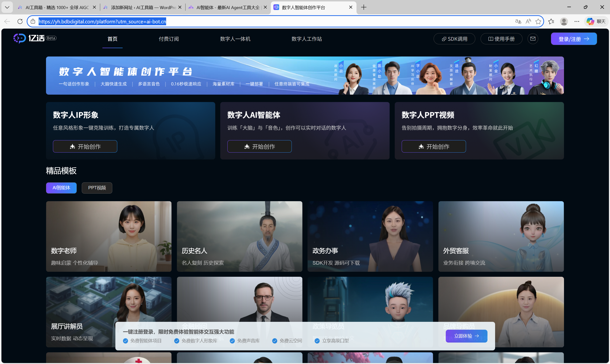The image size is (610, 364).
Task: Open the browser settings ellipsis menu
Action: coord(577,21)
